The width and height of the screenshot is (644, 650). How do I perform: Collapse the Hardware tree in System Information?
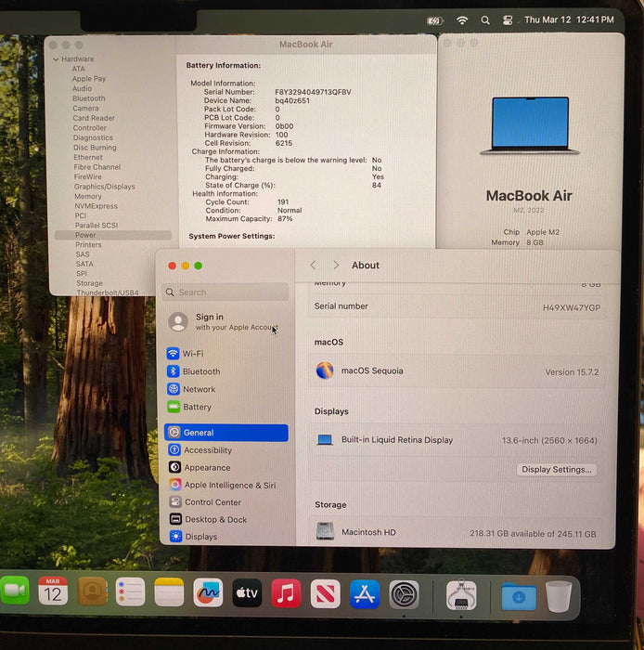click(56, 59)
